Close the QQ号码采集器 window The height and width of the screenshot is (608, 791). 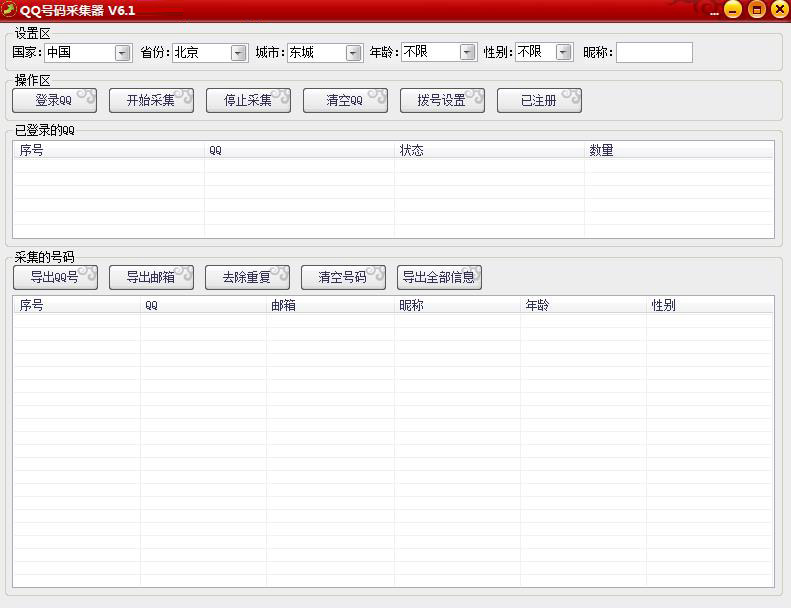pyautogui.click(x=780, y=10)
